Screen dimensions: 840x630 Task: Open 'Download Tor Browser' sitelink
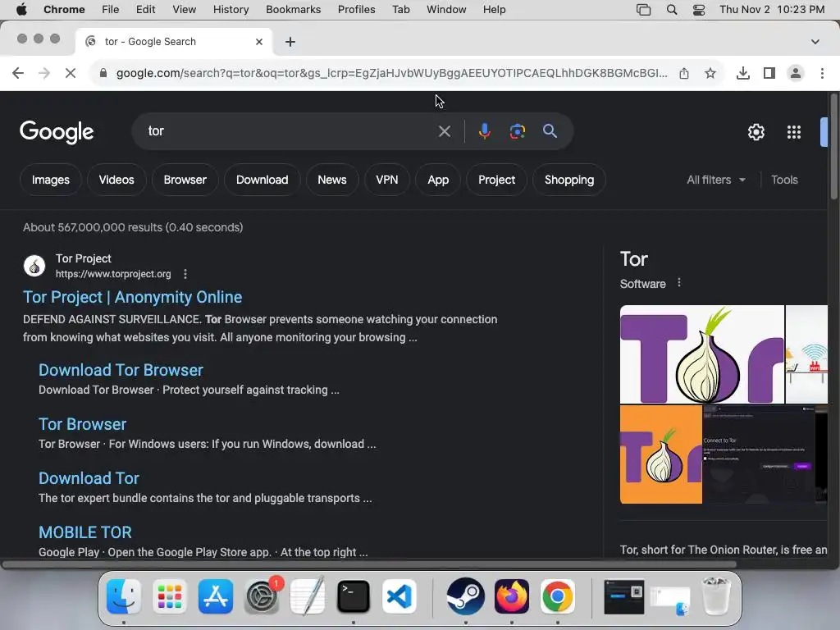tap(121, 370)
